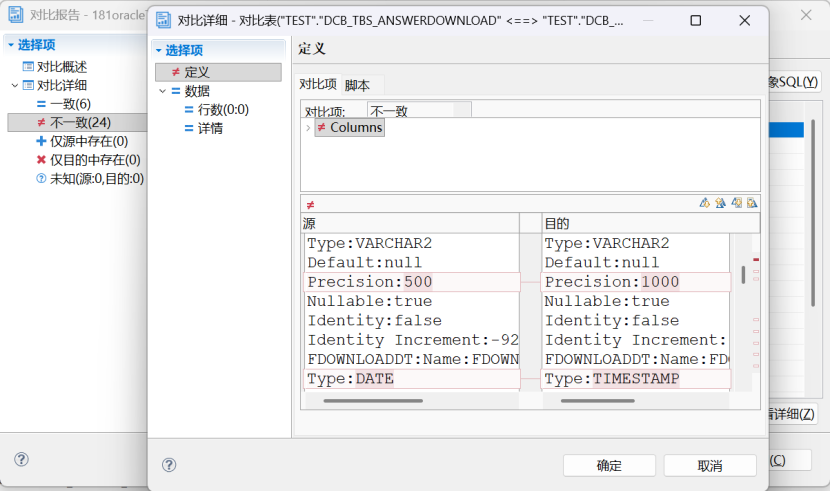Viewport: 831px width, 491px height.
Task: Select 仅目的中存在(0) in the report tree
Action: (95, 160)
